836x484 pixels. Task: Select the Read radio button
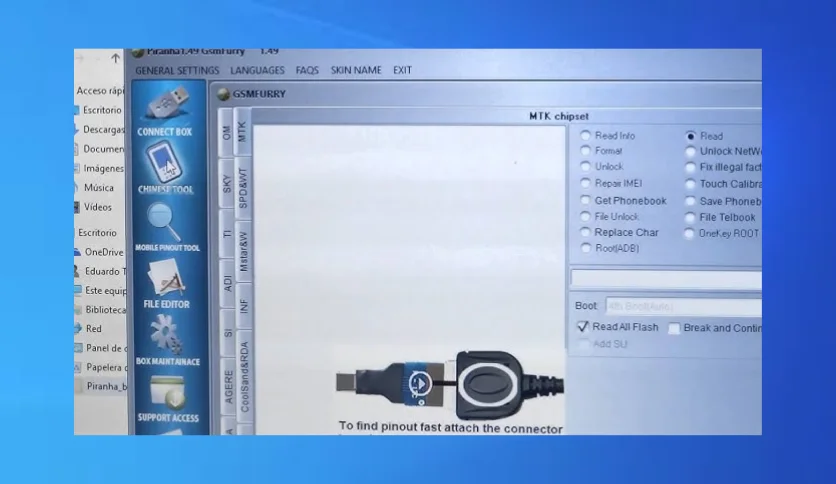691,136
